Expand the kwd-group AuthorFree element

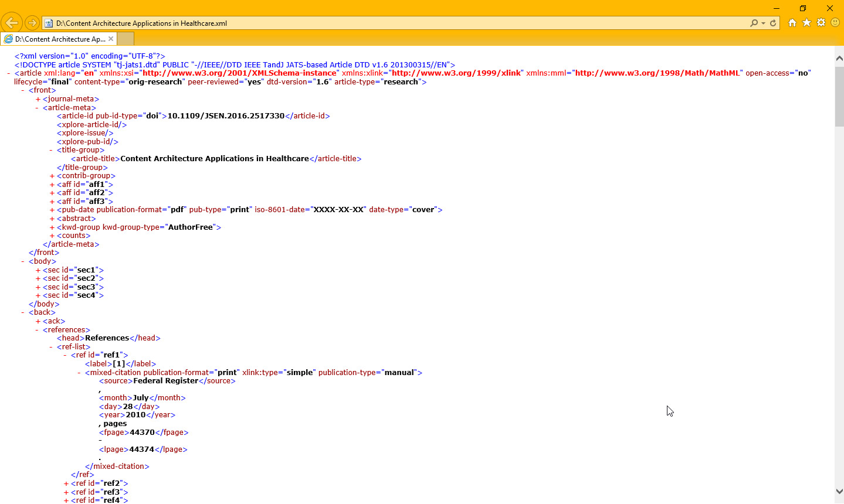52,227
